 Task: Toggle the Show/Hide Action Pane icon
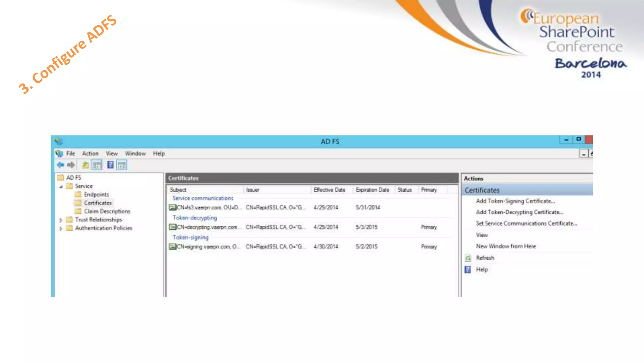point(122,165)
